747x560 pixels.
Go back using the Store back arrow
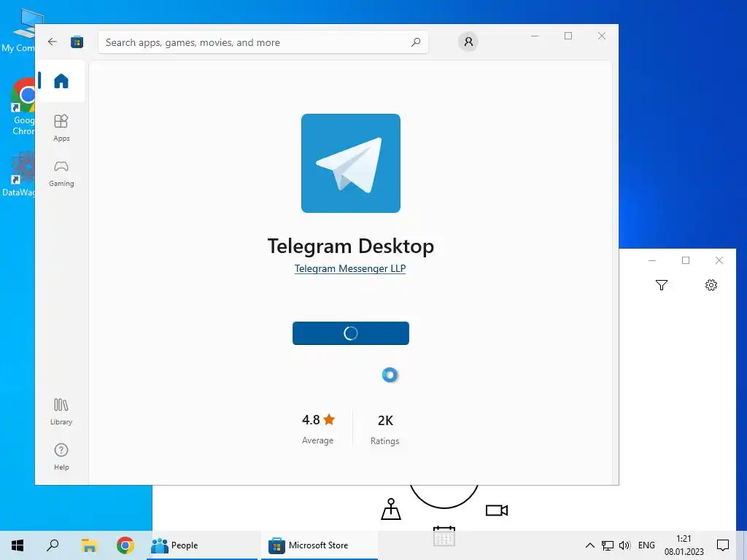click(x=53, y=42)
